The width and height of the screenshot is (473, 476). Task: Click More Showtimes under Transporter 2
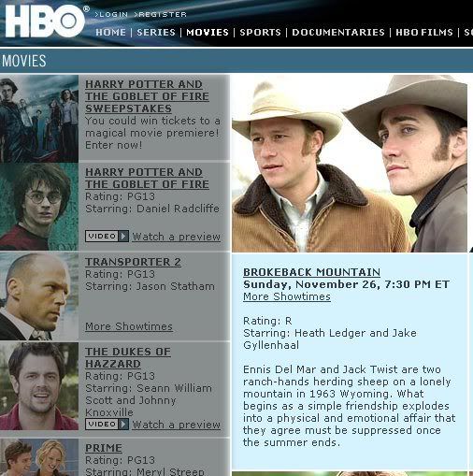(x=129, y=326)
